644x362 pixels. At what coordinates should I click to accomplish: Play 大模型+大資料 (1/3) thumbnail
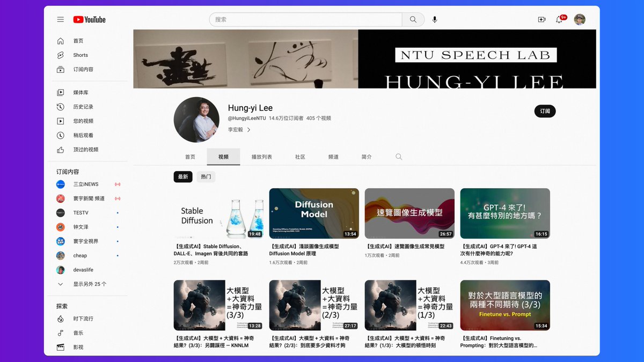tap(409, 305)
